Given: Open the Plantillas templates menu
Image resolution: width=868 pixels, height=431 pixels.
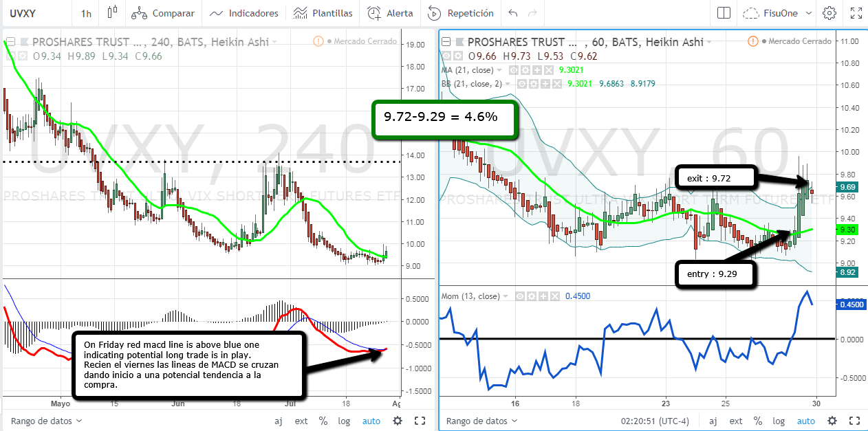Looking at the screenshot, I should (323, 13).
